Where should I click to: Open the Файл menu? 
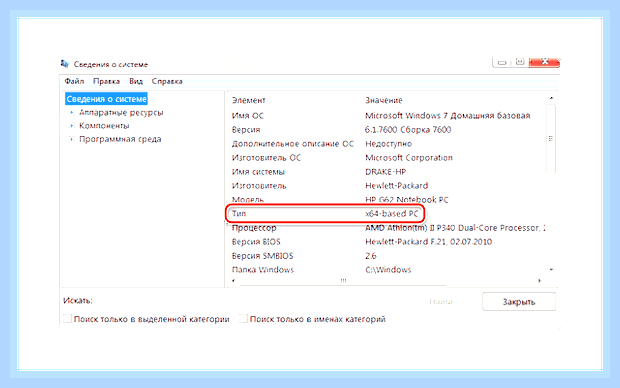pyautogui.click(x=74, y=81)
